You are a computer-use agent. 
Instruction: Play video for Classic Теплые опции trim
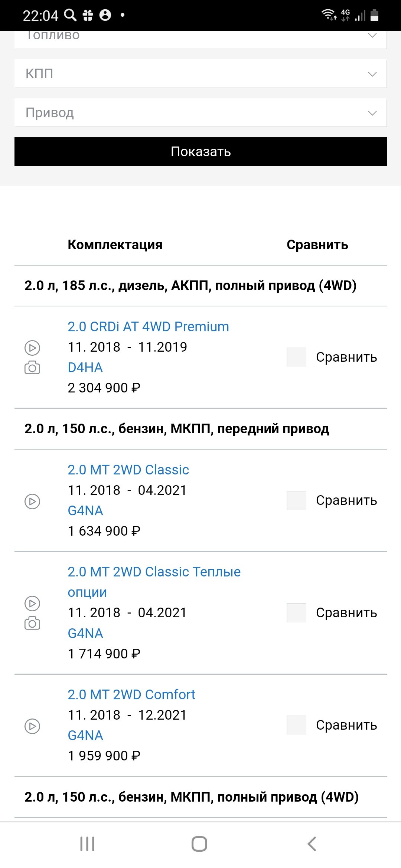(x=32, y=604)
